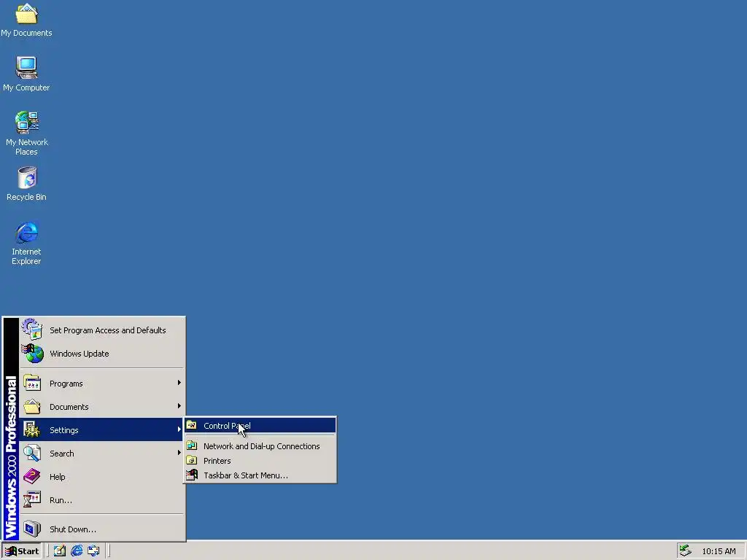Image resolution: width=747 pixels, height=560 pixels.
Task: Expand the Programs submenu arrow
Action: pyautogui.click(x=179, y=383)
